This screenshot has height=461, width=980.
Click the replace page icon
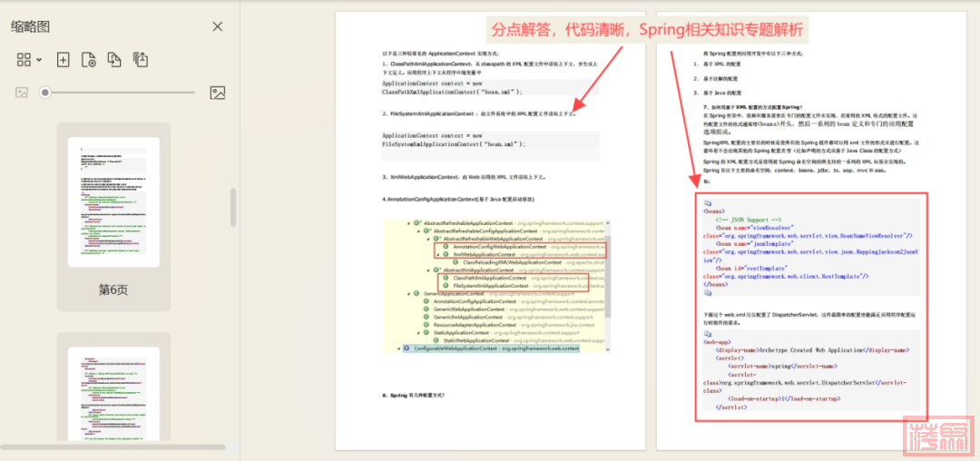114,60
